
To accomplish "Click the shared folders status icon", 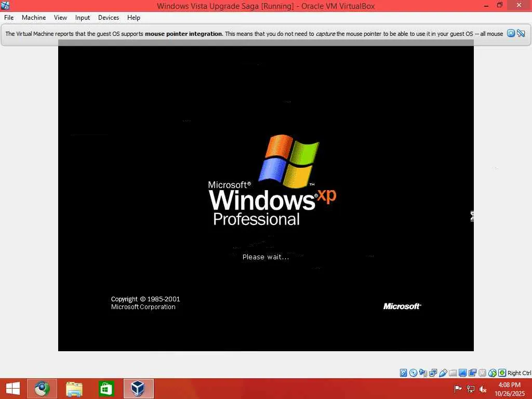I will tap(453, 373).
